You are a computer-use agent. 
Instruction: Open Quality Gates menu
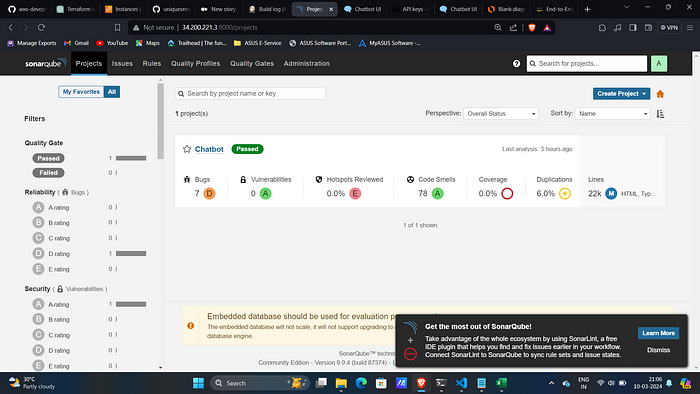pos(252,63)
